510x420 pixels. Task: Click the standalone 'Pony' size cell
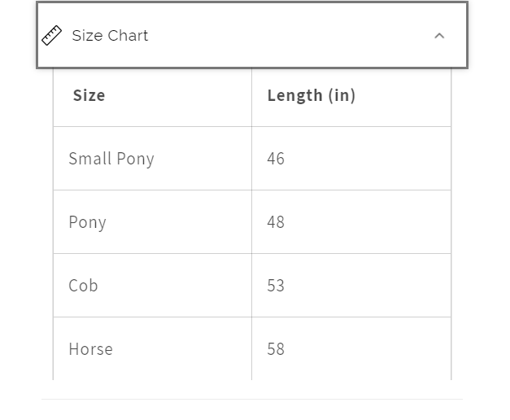[x=87, y=222]
